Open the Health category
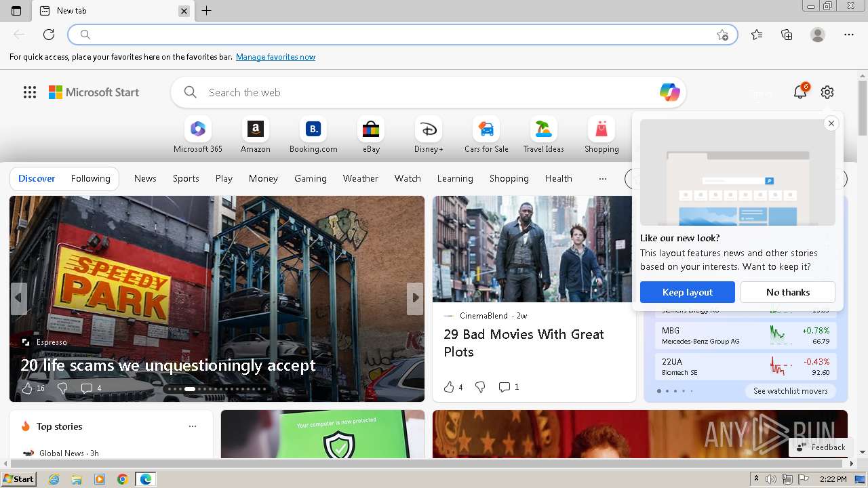 558,179
